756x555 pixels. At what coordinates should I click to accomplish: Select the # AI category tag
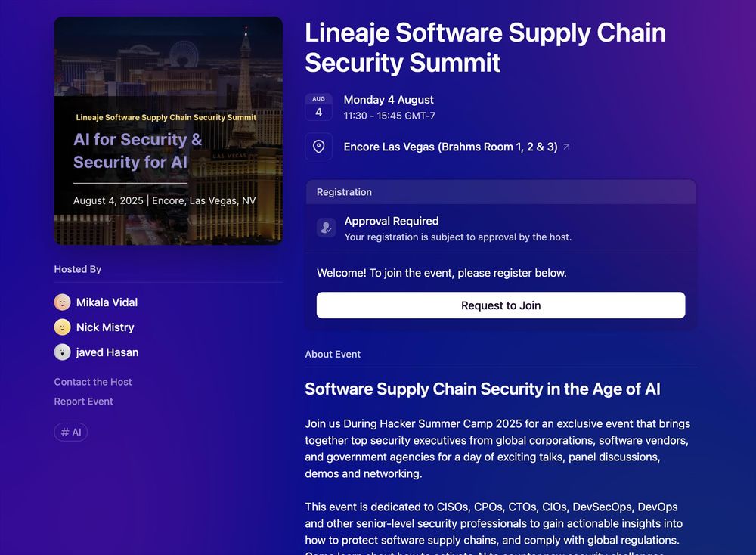click(x=71, y=432)
